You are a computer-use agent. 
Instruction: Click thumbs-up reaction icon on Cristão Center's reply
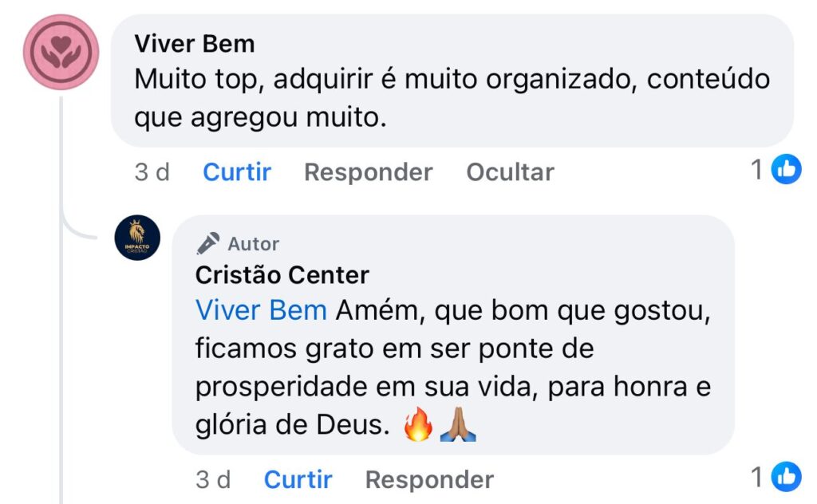[x=787, y=478]
